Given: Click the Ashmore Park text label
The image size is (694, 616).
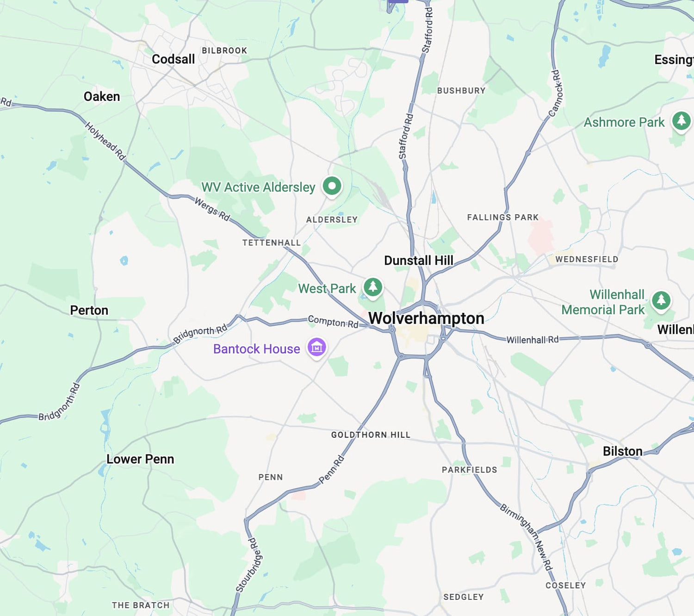Looking at the screenshot, I should pyautogui.click(x=624, y=122).
